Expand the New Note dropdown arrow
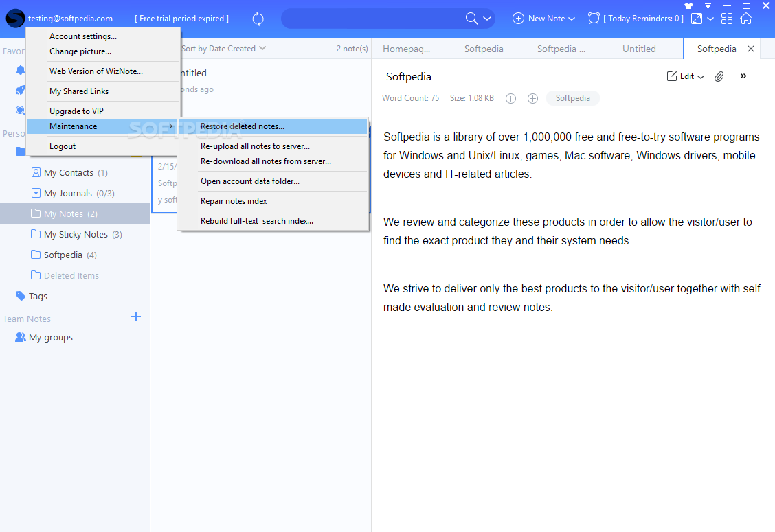This screenshot has width=775, height=532. [572, 19]
